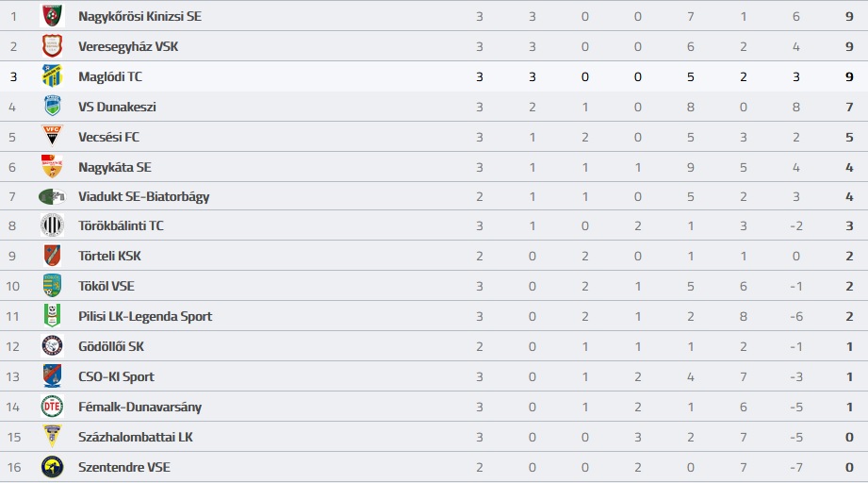Click the Vecsési FC triangular badge
Image resolution: width=868 pixels, height=483 pixels.
(52, 136)
